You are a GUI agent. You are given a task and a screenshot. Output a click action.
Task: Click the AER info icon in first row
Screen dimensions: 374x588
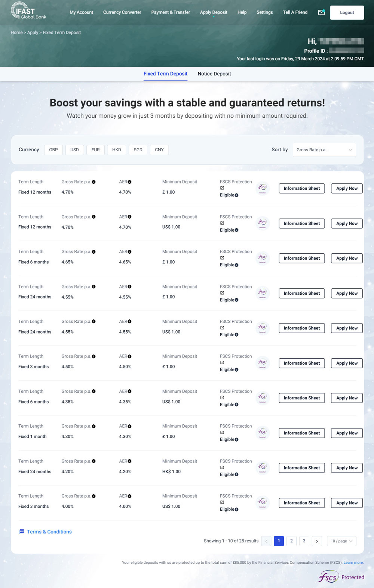tap(129, 182)
